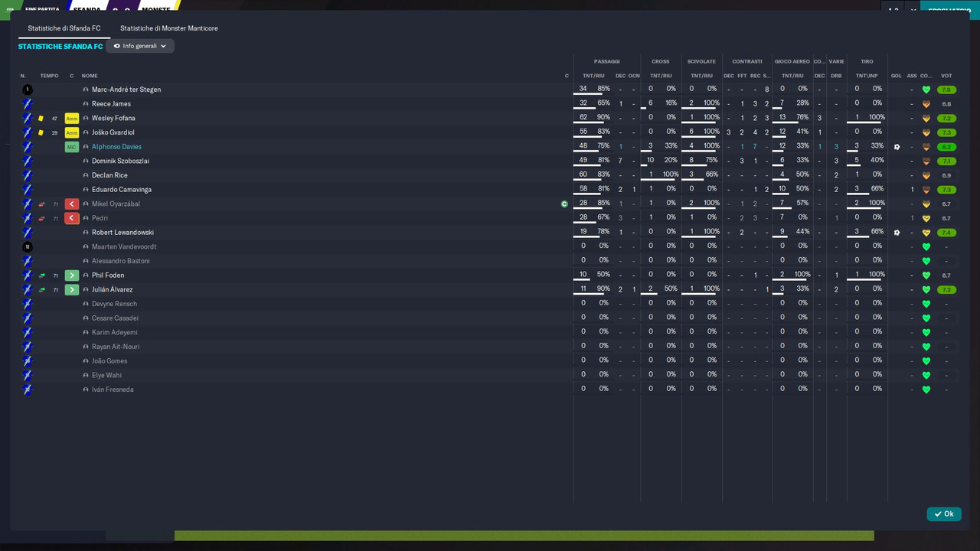Screen dimensions: 980x551
Task: Click Alessandro Bastoni's shirt icon
Action: (28, 261)
